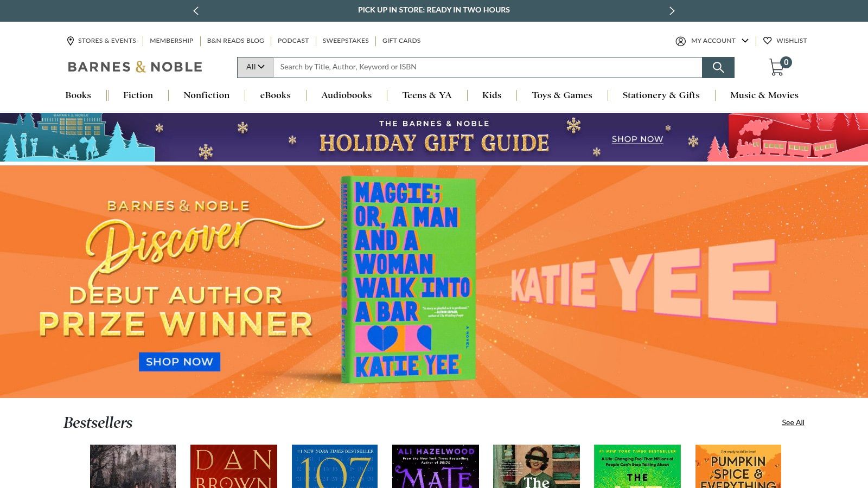The height and width of the screenshot is (488, 868).
Task: View your Wishlist via the heart icon
Action: pyautogui.click(x=768, y=41)
